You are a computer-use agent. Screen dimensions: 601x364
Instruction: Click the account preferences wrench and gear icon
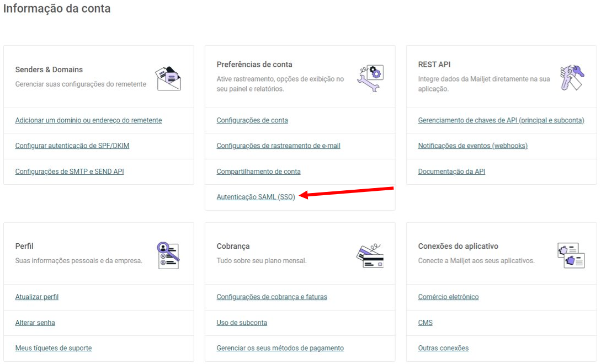coord(370,78)
